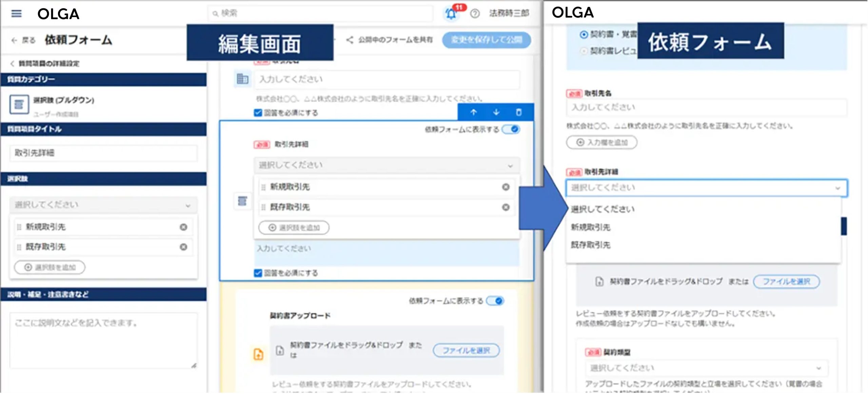Click the 取引先名 input in the request form

pos(706,108)
